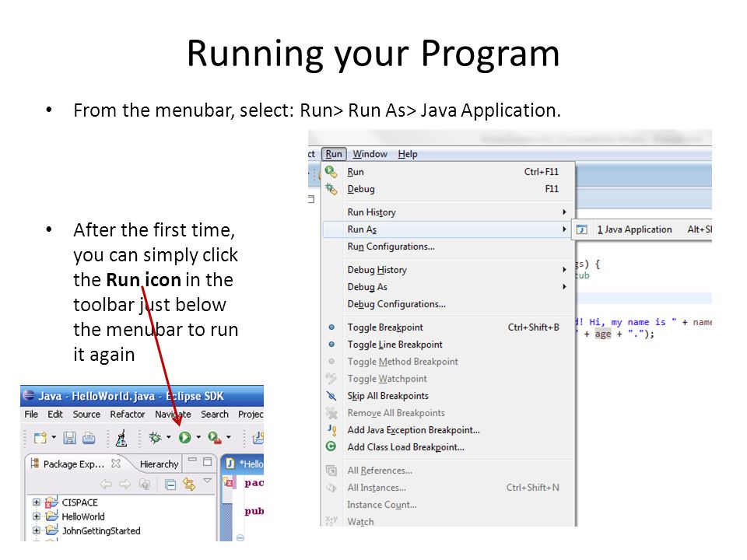
Task: Open the Debug As submenu
Action: click(x=448, y=287)
